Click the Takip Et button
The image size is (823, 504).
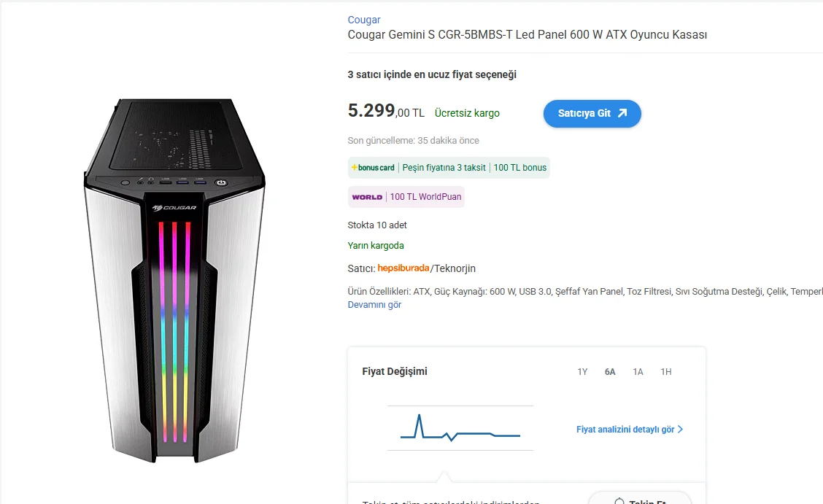pos(647,500)
